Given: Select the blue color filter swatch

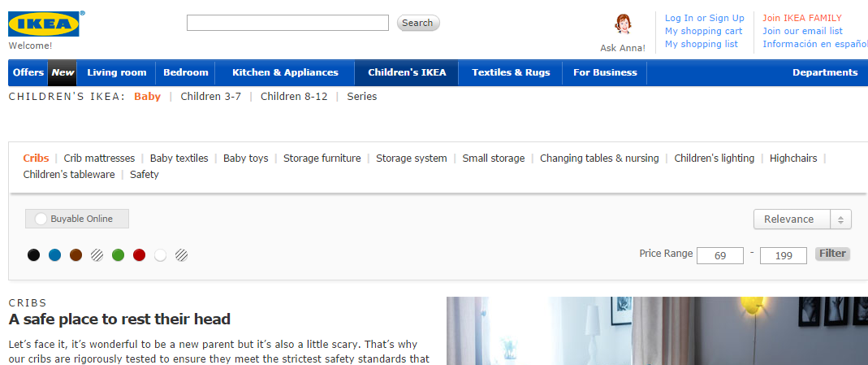Looking at the screenshot, I should click(x=54, y=255).
